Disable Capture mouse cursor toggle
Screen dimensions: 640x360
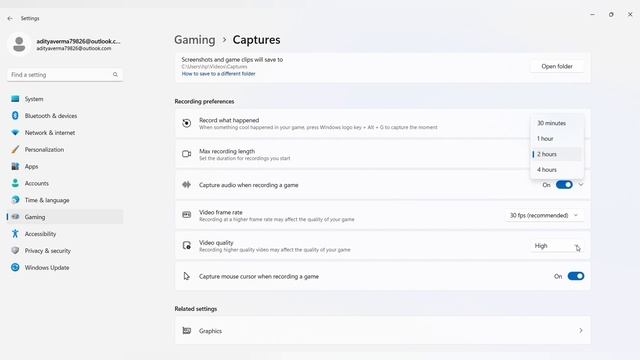coord(576,276)
